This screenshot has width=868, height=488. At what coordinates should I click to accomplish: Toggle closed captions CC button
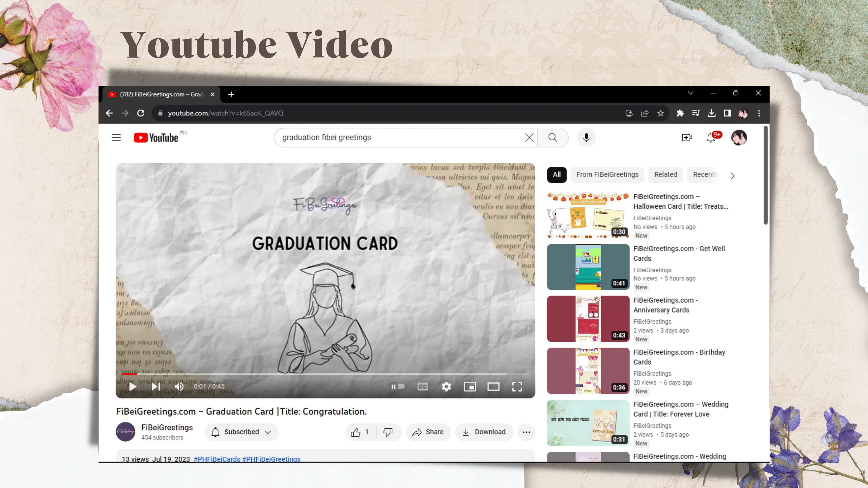[x=422, y=386]
